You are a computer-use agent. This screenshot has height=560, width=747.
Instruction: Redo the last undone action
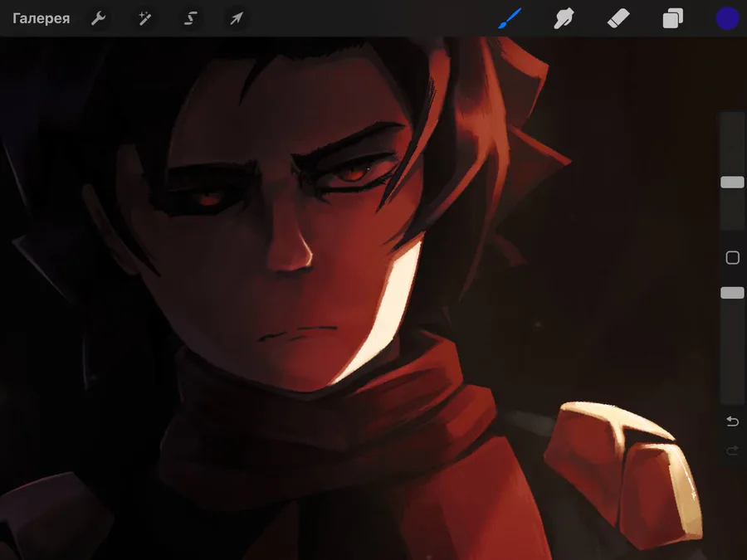732,450
